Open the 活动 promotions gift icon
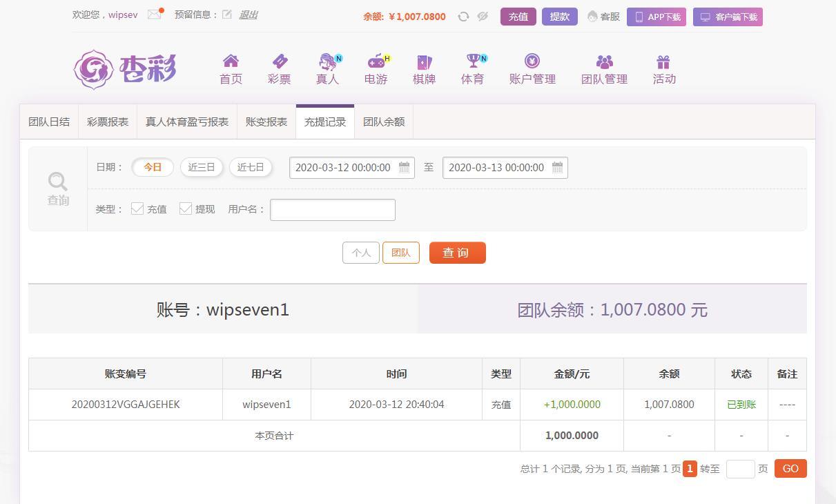The height and width of the screenshot is (504, 836). (x=664, y=70)
